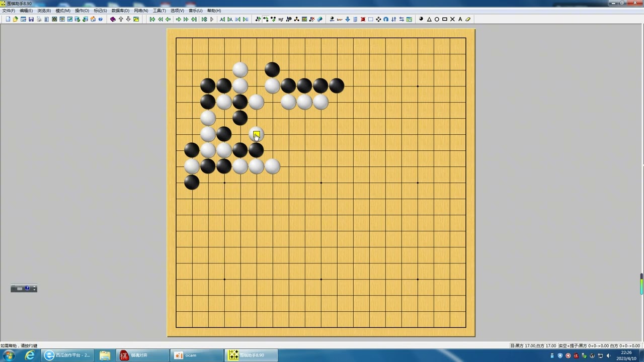The width and height of the screenshot is (644, 362).
Task: Open the 浏览(B) menu
Action: tap(44, 11)
